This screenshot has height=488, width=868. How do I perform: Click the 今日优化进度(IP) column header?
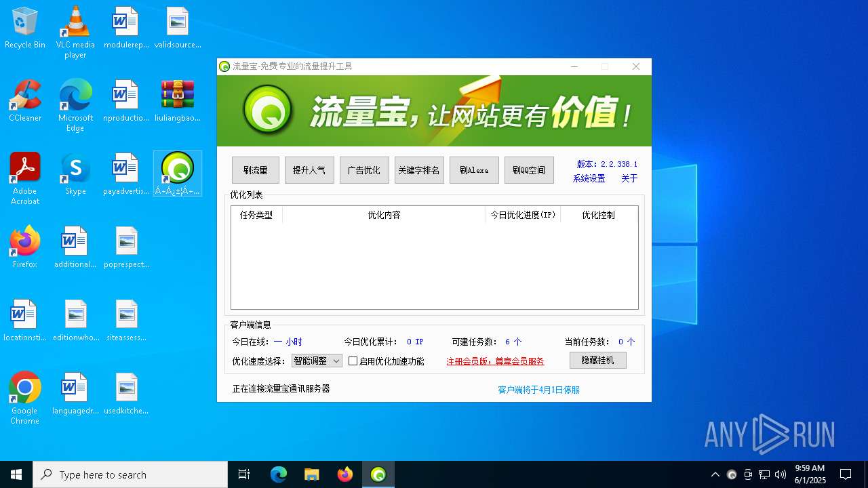523,215
